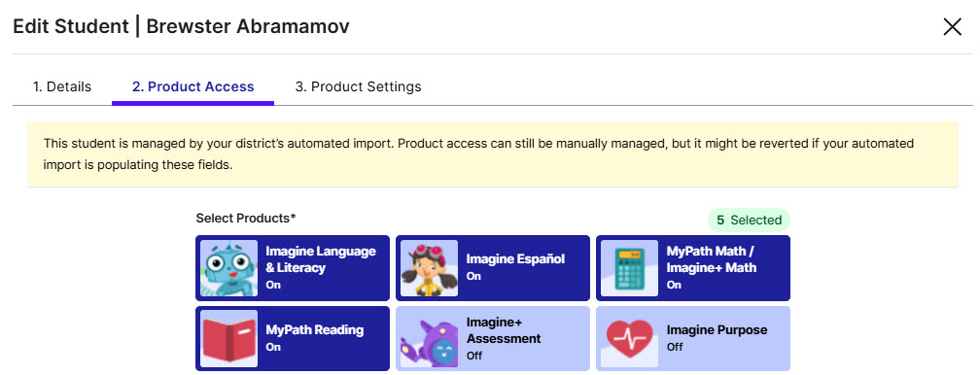Toggle off Imagine Language & Literacy product
This screenshot has height=375, width=980.
click(293, 268)
